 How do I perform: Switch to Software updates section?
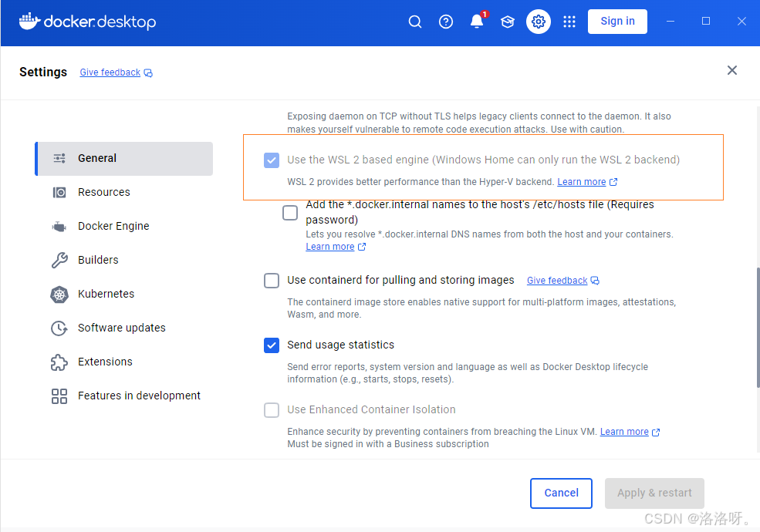pos(124,328)
